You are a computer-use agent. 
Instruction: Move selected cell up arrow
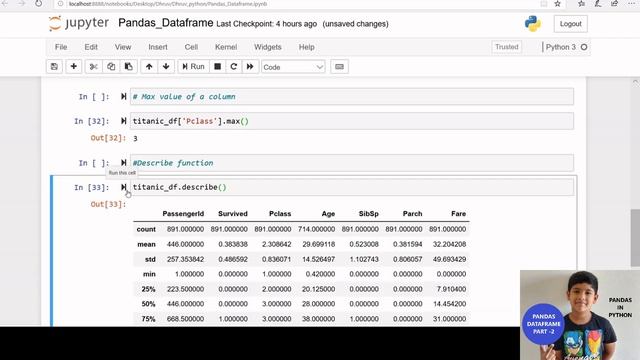(149, 67)
